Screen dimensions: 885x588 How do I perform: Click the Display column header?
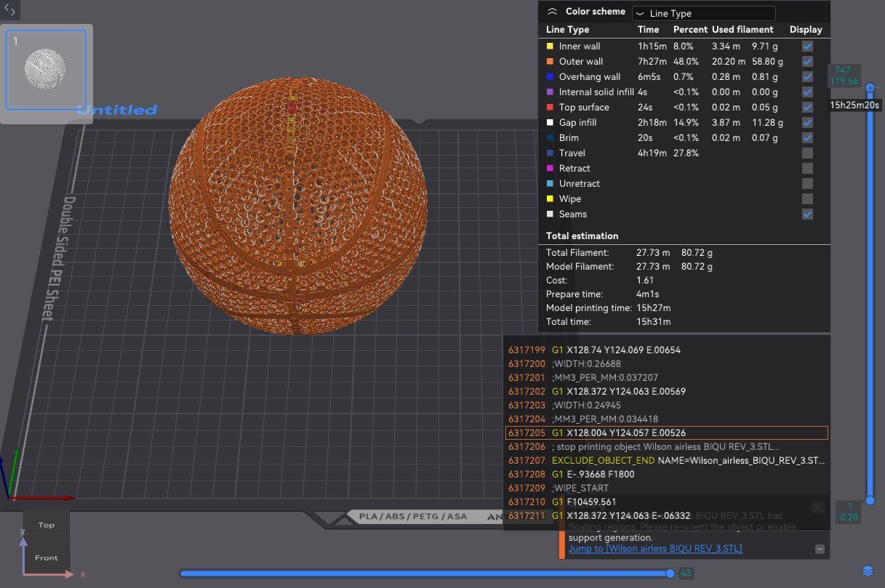coord(806,30)
